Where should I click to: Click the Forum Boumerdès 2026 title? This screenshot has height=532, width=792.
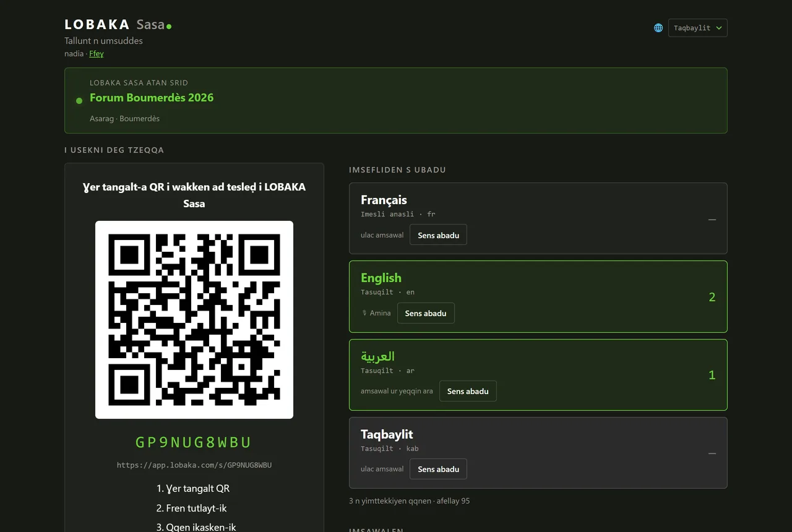152,98
